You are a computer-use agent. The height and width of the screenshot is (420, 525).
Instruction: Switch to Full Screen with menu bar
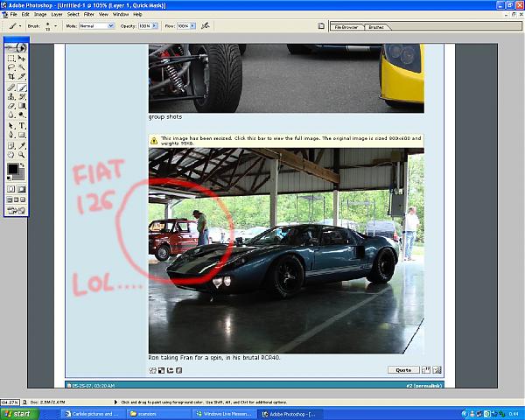17,200
